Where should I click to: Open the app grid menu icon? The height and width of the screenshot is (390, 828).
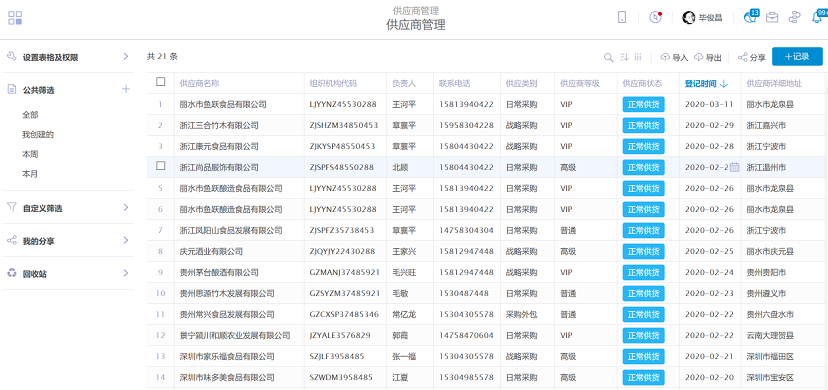pos(15,18)
